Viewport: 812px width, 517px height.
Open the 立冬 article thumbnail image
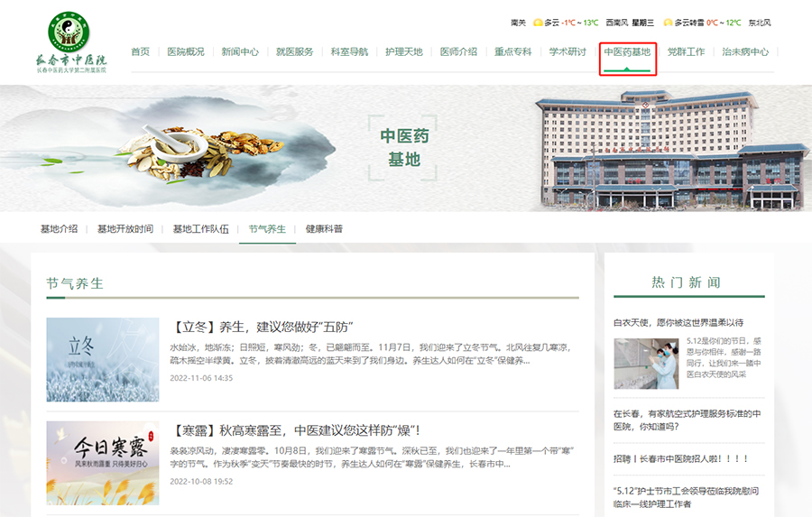(x=102, y=359)
